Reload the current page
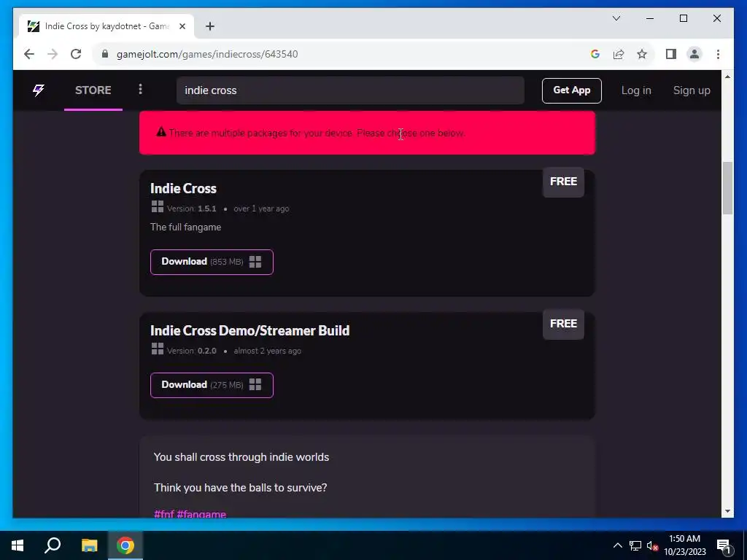 pyautogui.click(x=76, y=54)
